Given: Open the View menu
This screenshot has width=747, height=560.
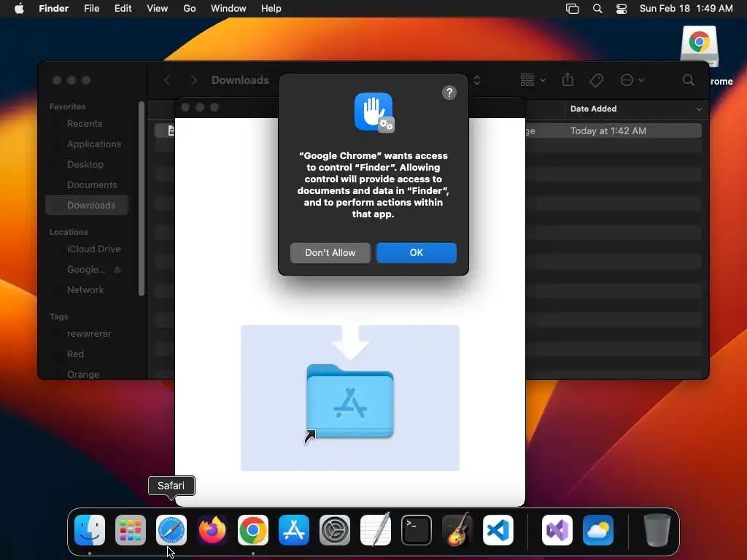Looking at the screenshot, I should (158, 9).
